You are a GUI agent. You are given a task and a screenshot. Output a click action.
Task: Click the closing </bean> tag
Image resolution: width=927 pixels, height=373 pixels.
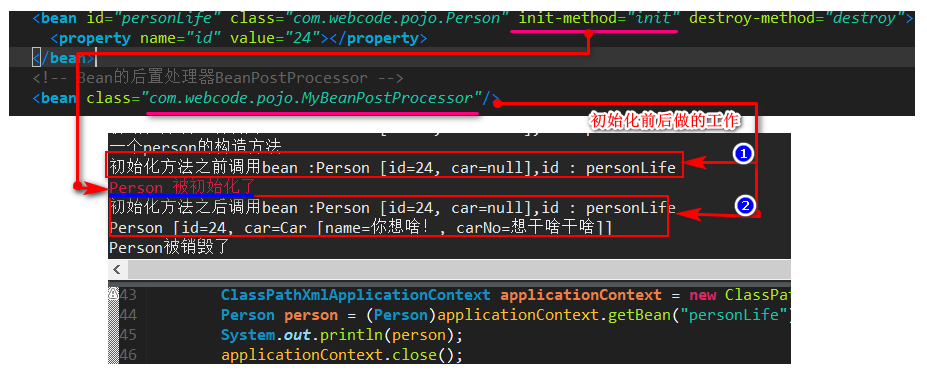[x=63, y=58]
